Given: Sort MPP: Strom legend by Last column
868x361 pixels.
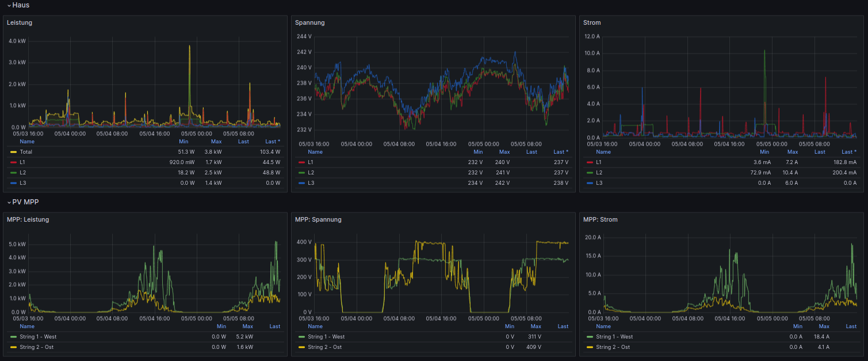Looking at the screenshot, I should click(851, 326).
